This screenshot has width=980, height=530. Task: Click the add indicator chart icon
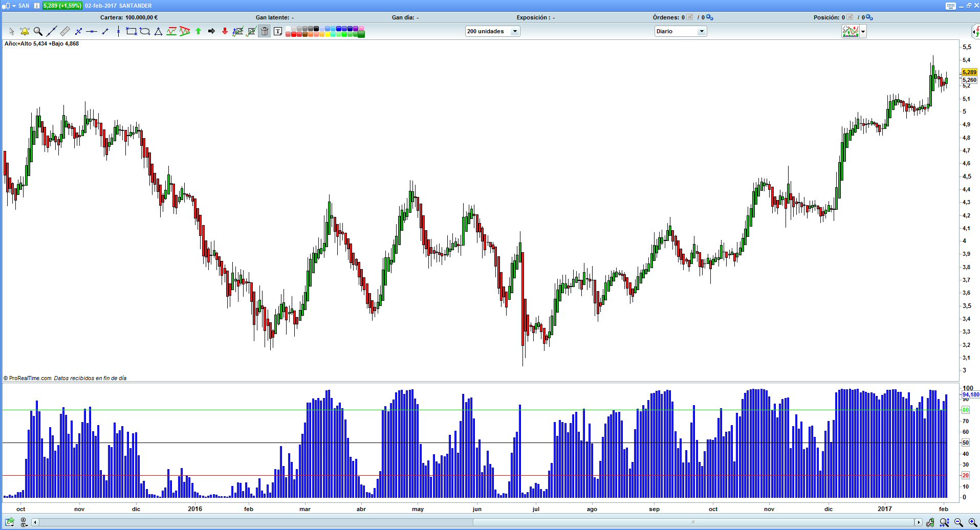point(851,31)
